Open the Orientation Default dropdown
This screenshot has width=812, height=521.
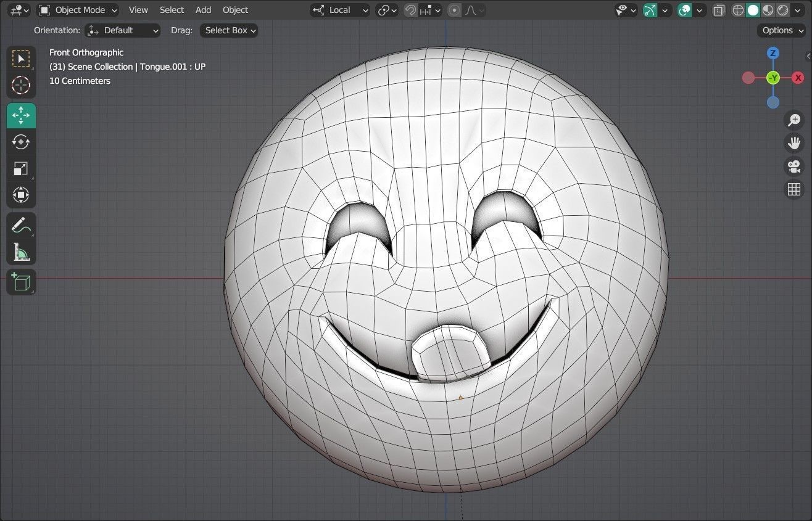point(122,30)
